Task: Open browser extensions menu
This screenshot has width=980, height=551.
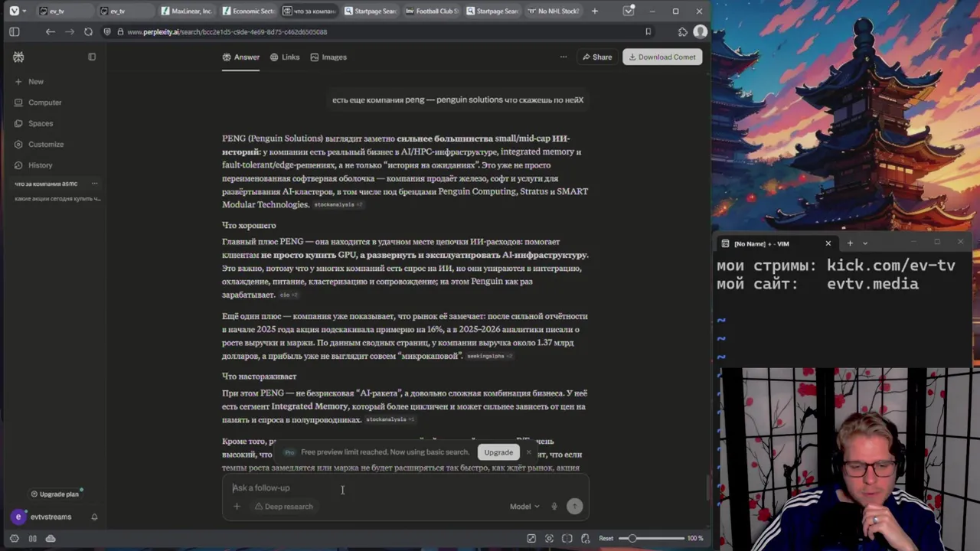Action: [x=682, y=32]
